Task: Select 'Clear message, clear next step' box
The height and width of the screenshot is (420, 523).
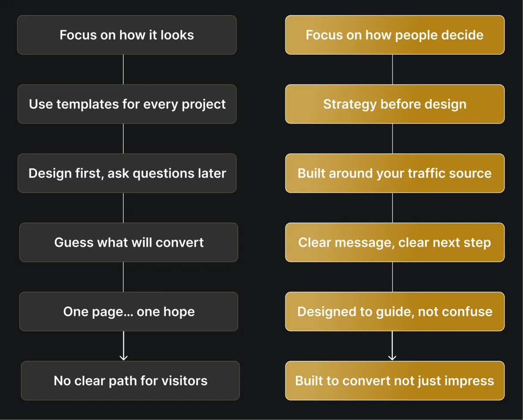Action: click(394, 242)
